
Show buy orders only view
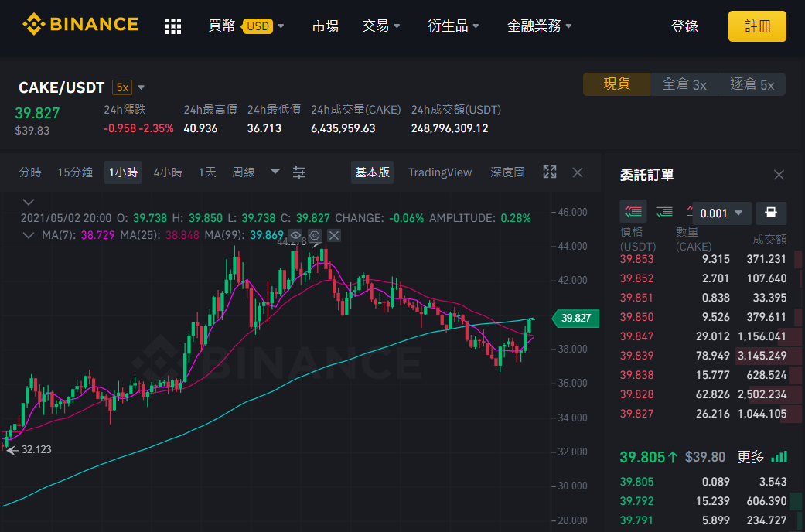663,212
